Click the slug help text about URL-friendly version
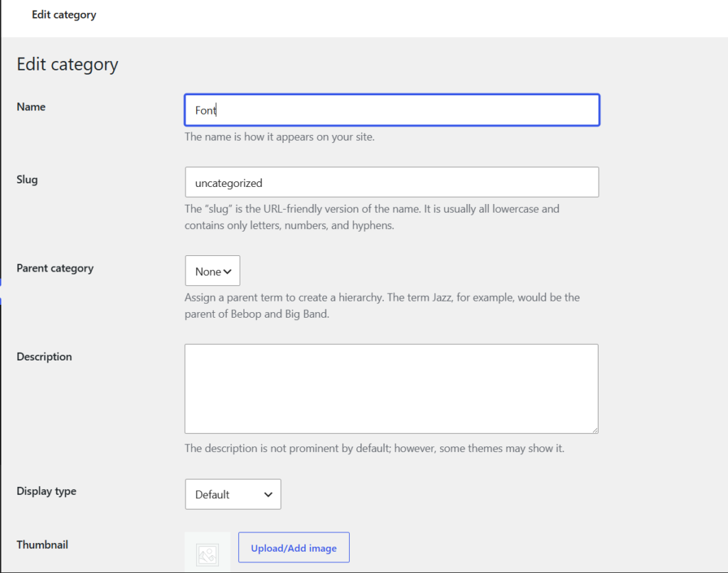 (372, 217)
